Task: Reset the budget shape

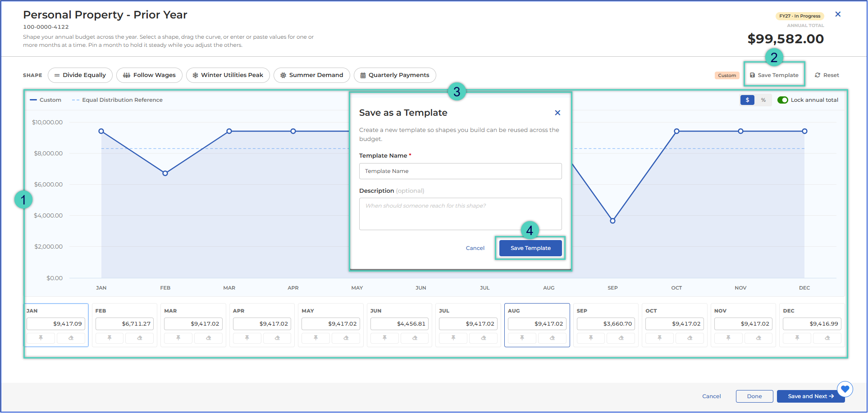Action: pos(827,75)
